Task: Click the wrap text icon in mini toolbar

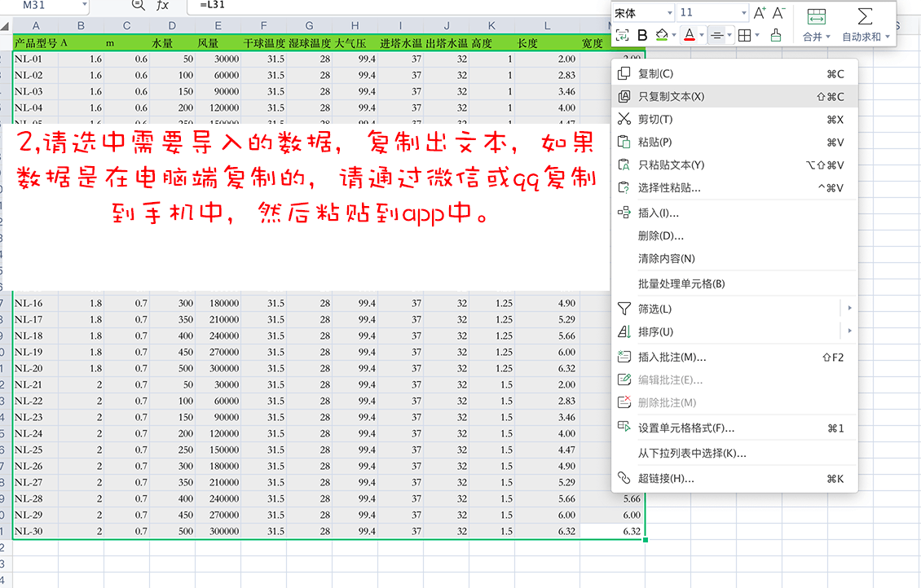Action: pyautogui.click(x=622, y=35)
